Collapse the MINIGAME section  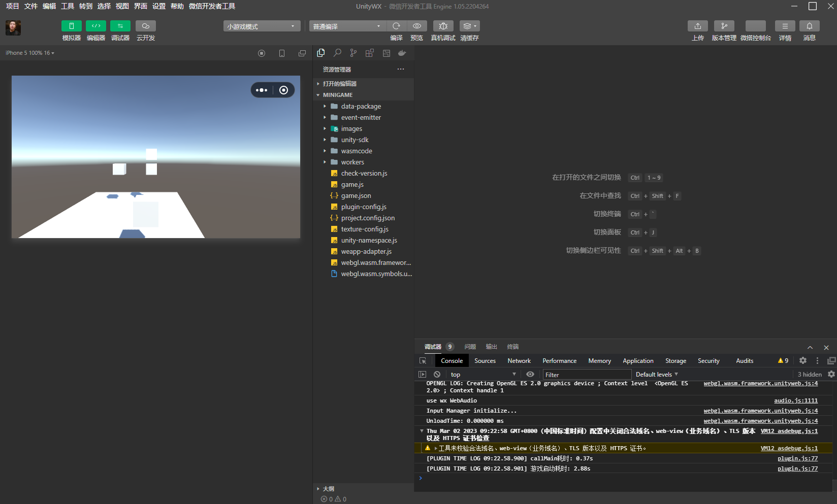[x=363, y=95]
